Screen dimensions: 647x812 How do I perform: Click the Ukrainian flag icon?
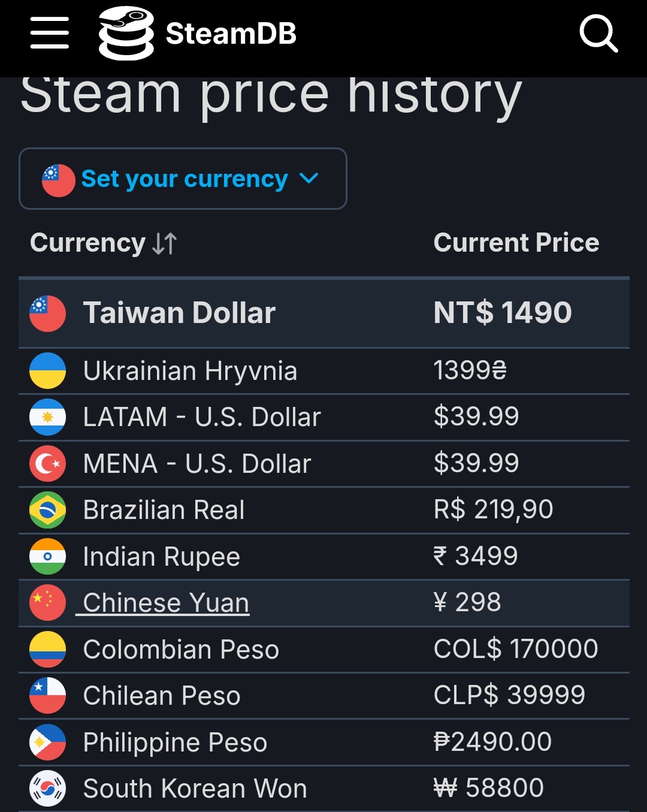(47, 371)
